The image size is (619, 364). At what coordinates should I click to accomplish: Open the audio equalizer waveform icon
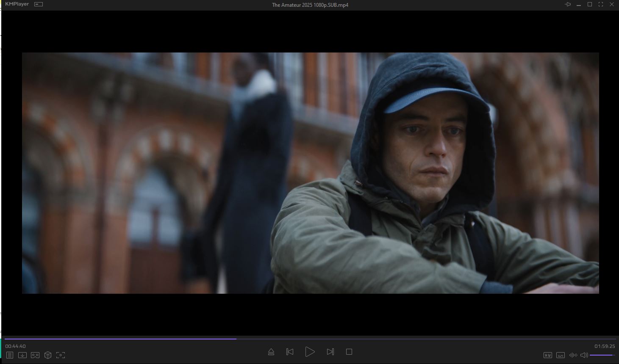573,355
